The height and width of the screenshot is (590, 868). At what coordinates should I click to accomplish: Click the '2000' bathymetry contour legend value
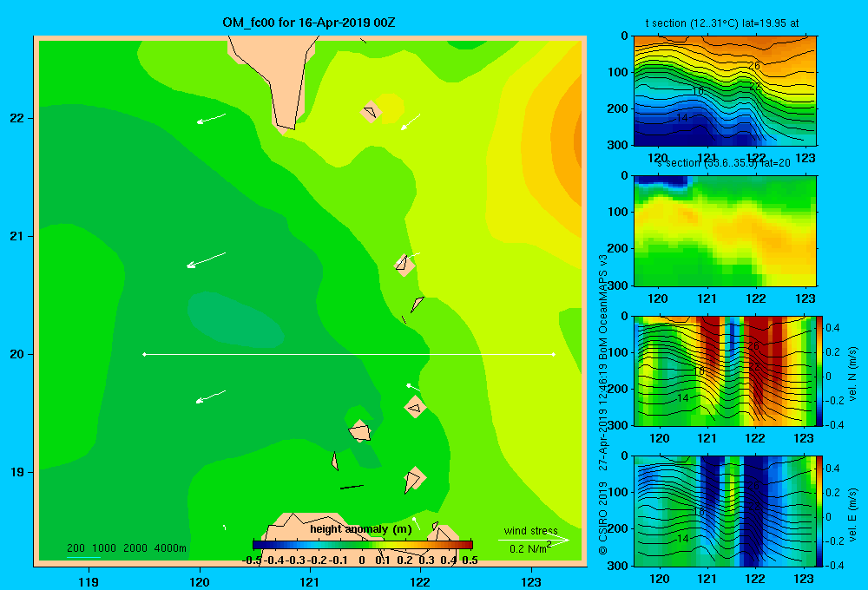click(x=135, y=548)
